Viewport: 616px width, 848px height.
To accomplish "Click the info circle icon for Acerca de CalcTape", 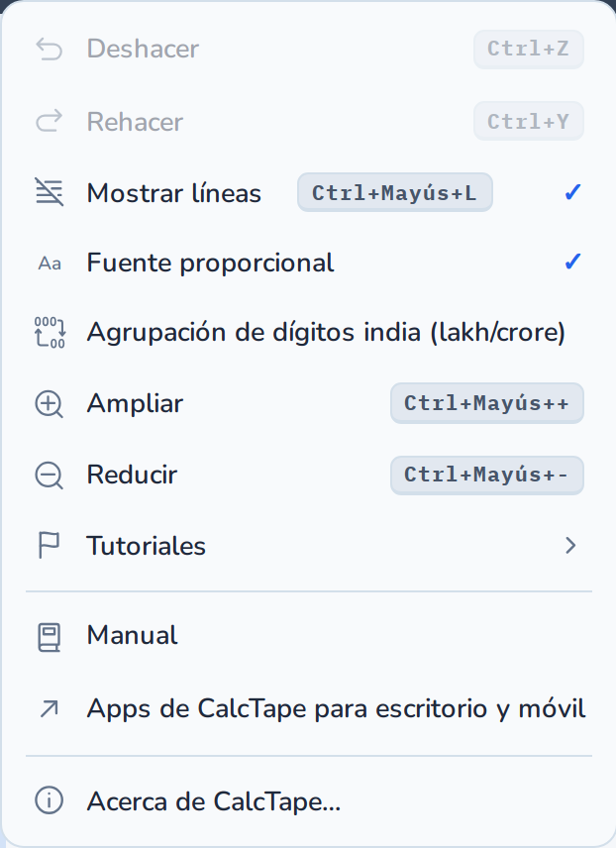I will tap(50, 800).
